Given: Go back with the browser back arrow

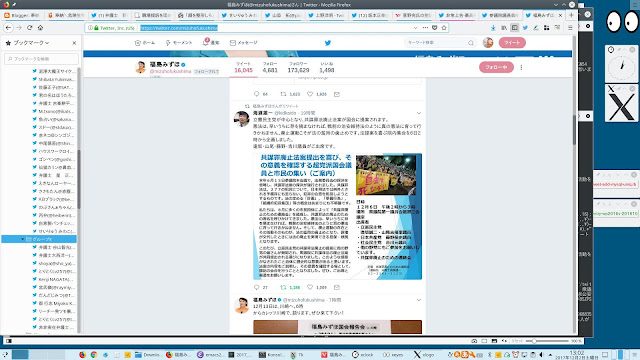Looking at the screenshot, I should pyautogui.click(x=8, y=28).
